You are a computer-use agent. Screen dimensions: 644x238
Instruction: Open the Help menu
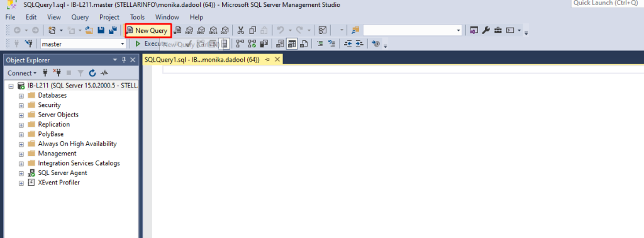(x=196, y=17)
